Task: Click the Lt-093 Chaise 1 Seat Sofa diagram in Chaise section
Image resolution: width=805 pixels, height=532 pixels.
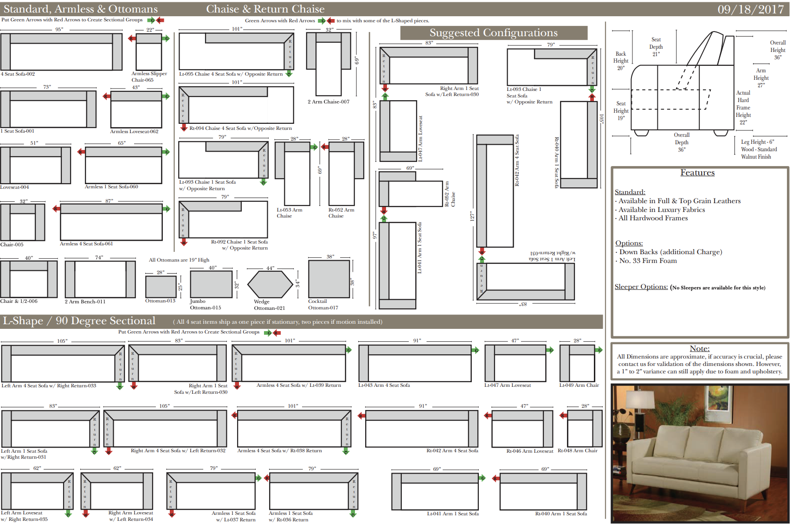Action: click(224, 160)
